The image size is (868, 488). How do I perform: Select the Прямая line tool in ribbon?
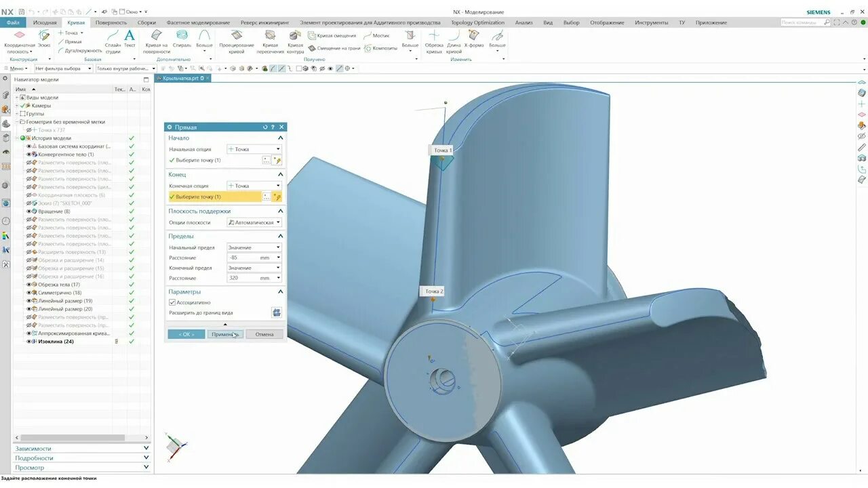tap(70, 41)
